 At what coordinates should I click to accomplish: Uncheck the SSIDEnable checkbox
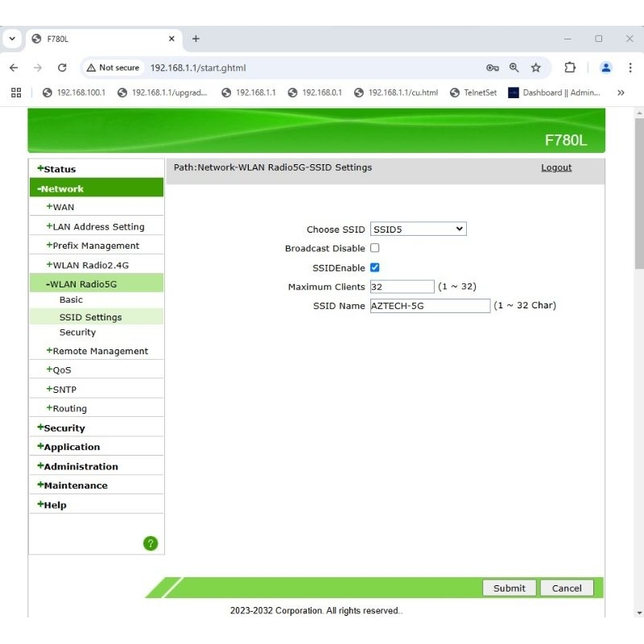coord(374,267)
